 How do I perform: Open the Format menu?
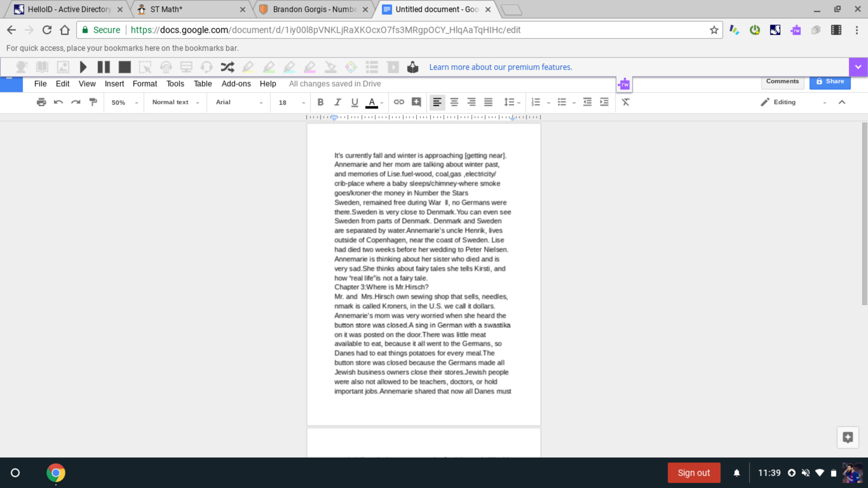click(145, 84)
